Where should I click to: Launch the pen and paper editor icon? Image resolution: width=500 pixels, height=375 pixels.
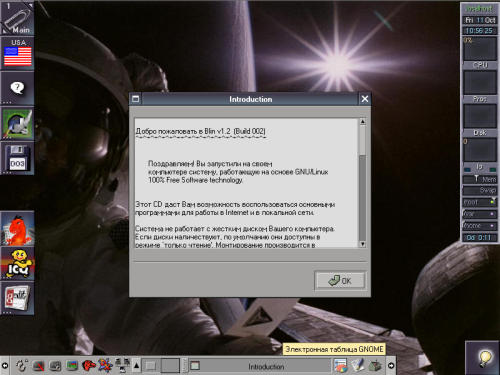[358, 365]
